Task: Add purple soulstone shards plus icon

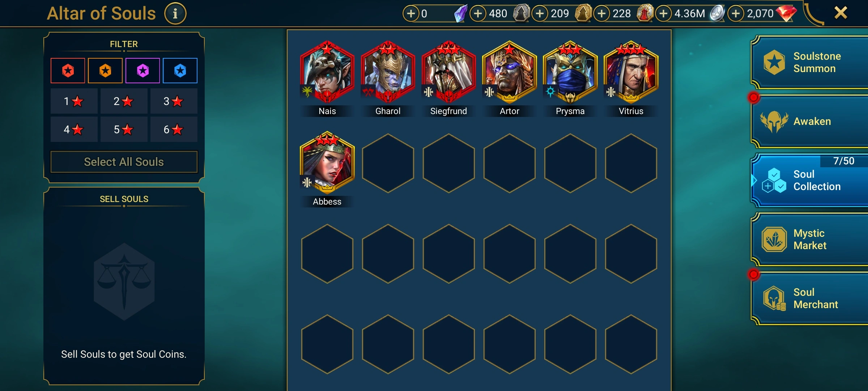Action: click(x=411, y=14)
